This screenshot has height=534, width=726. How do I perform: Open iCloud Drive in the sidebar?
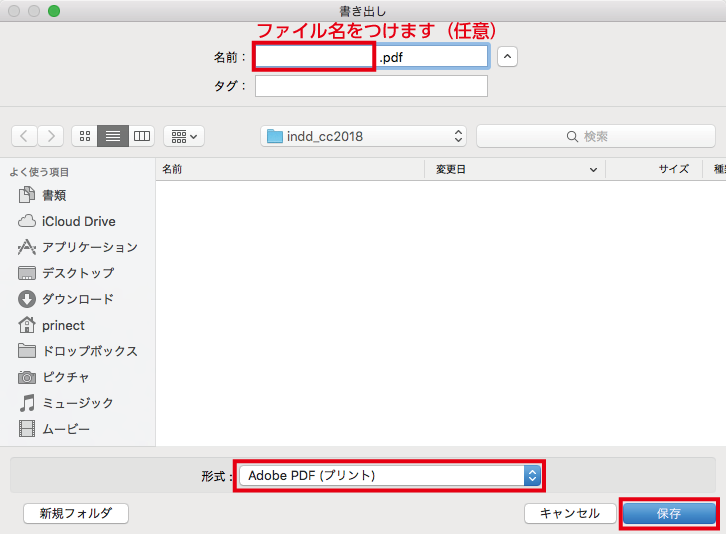[78, 221]
